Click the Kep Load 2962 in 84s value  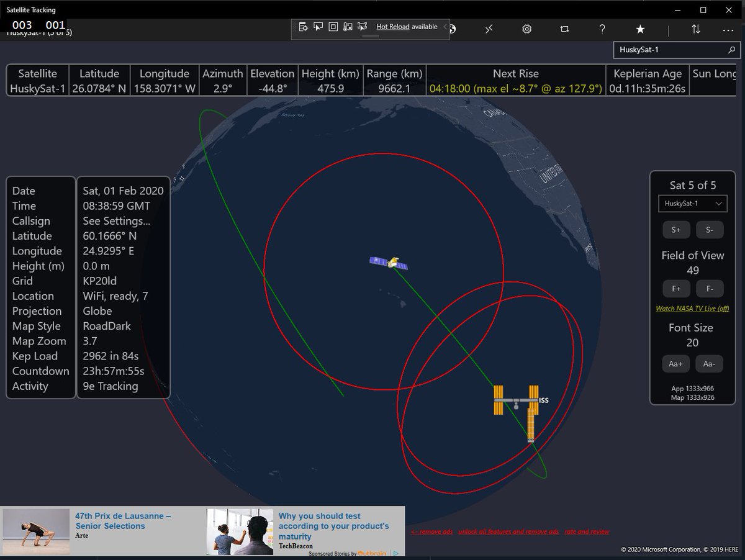tap(111, 356)
